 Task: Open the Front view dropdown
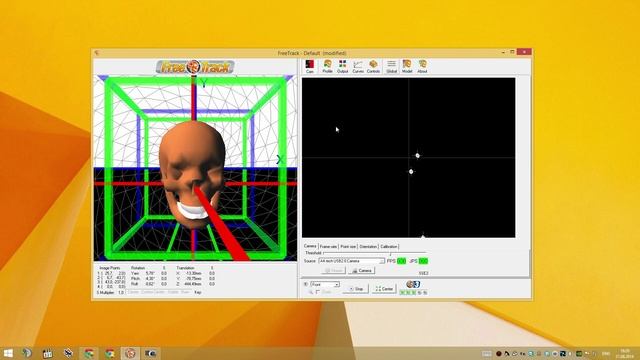point(325,284)
